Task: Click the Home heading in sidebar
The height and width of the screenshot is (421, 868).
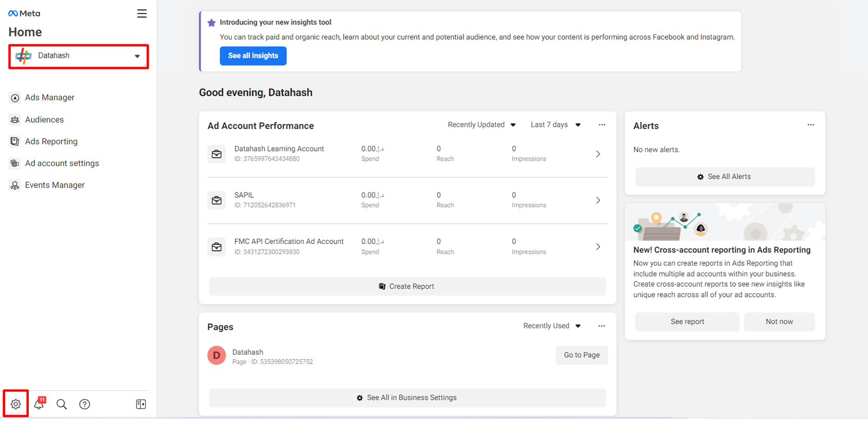Action: click(25, 32)
